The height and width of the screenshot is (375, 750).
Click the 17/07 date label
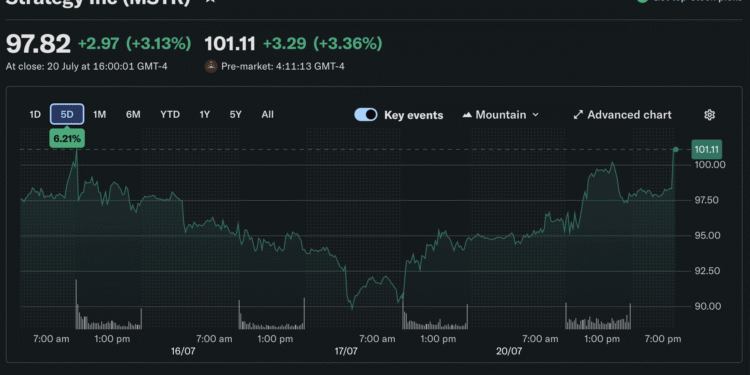(x=346, y=352)
